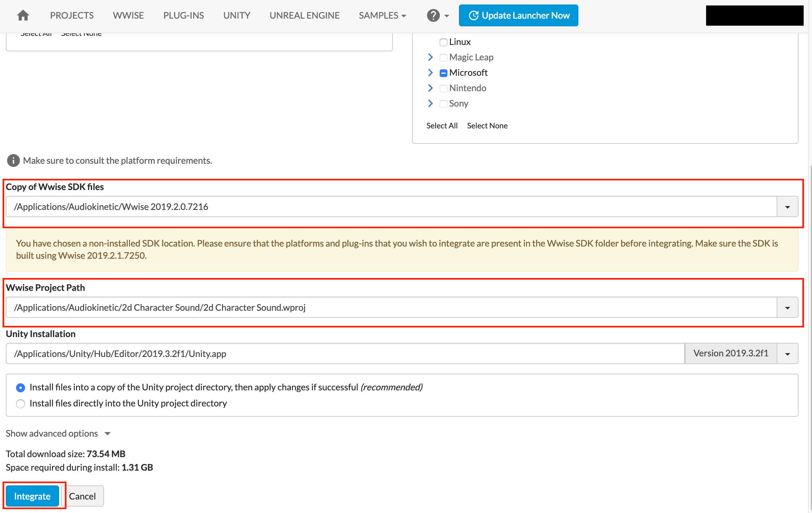Viewport: 812px width, 513px height.
Task: Open the help question mark menu
Action: coord(437,15)
